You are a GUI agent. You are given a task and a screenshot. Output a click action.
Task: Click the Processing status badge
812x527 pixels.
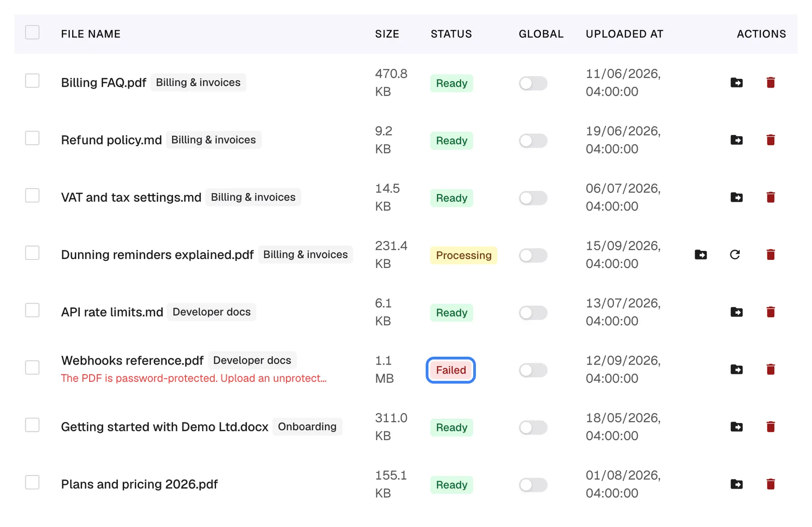pyautogui.click(x=464, y=255)
